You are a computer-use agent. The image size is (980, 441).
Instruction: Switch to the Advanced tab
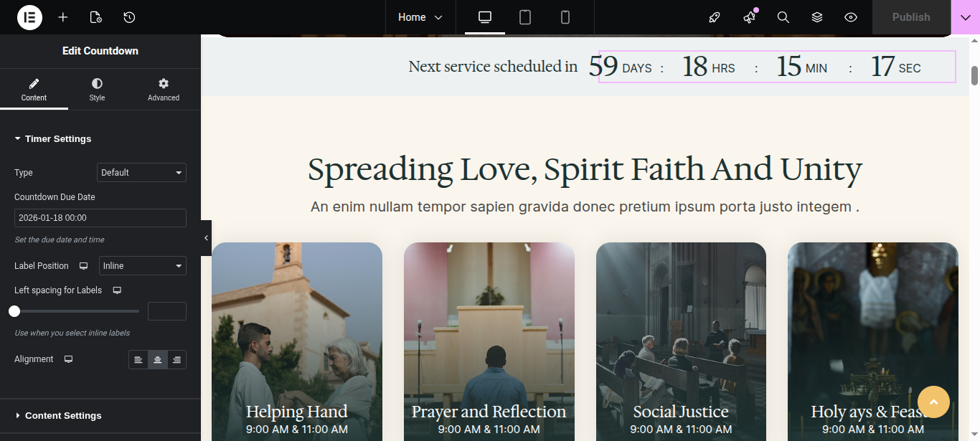tap(164, 90)
